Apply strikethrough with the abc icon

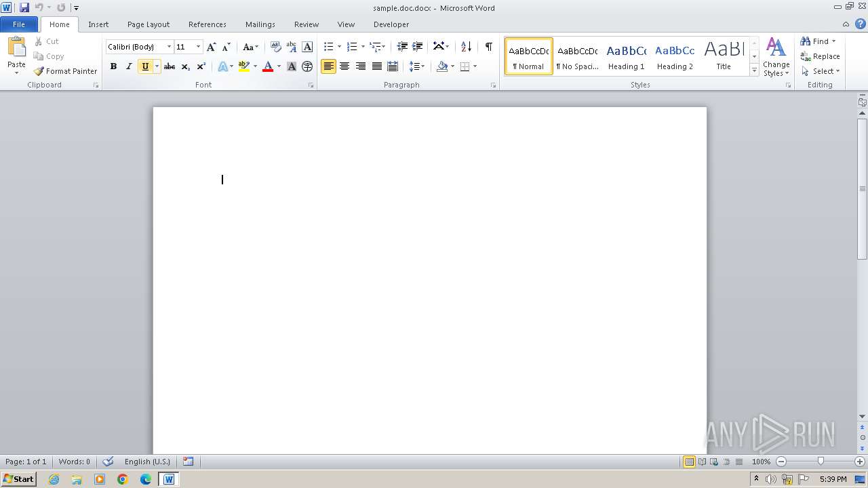[170, 66]
